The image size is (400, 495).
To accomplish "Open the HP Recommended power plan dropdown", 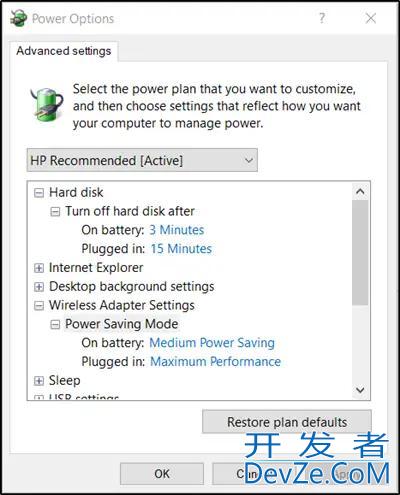I will 142,160.
